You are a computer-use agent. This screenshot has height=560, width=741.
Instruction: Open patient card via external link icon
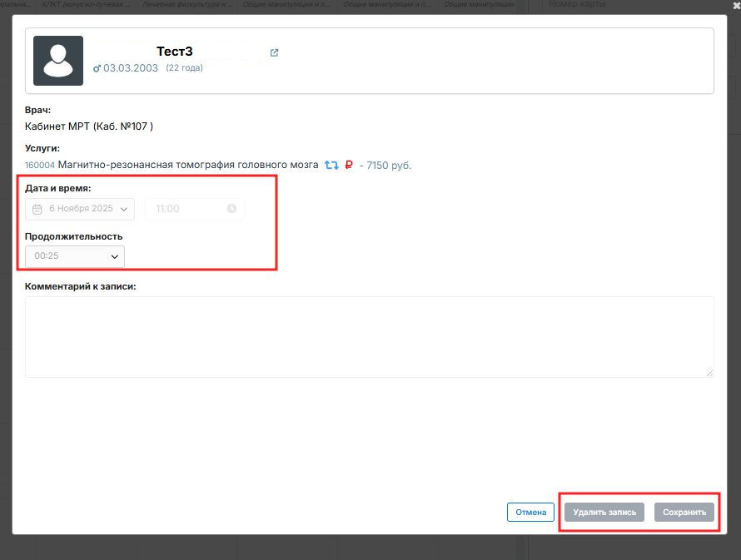pyautogui.click(x=275, y=53)
